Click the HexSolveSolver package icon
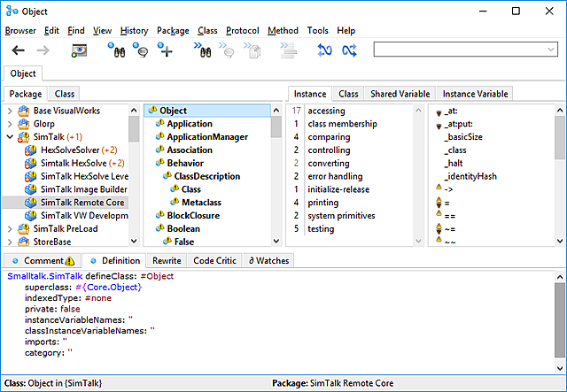Image resolution: width=567 pixels, height=392 pixels. click(31, 150)
